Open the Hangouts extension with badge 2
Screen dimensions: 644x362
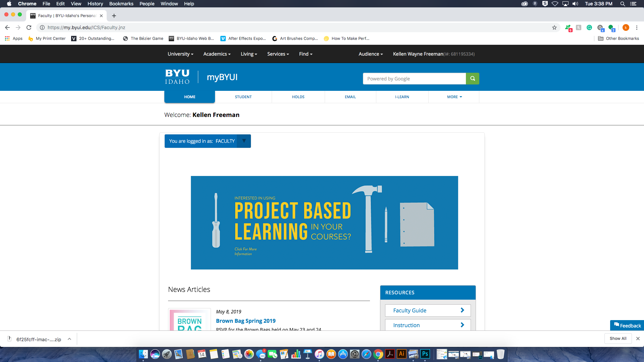(611, 28)
